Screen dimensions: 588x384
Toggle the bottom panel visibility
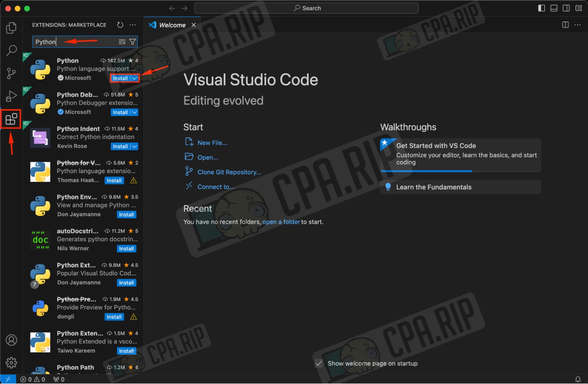coord(554,8)
